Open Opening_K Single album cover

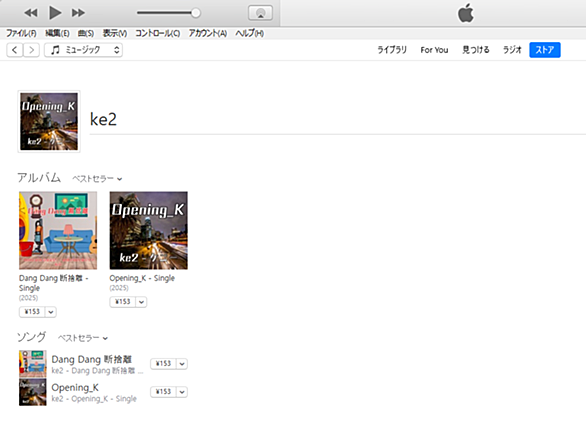click(x=148, y=231)
